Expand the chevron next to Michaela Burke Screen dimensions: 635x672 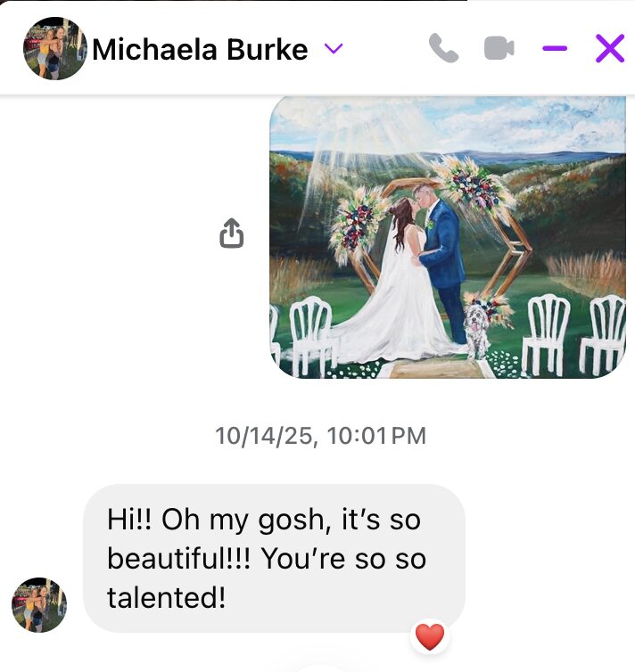(334, 48)
